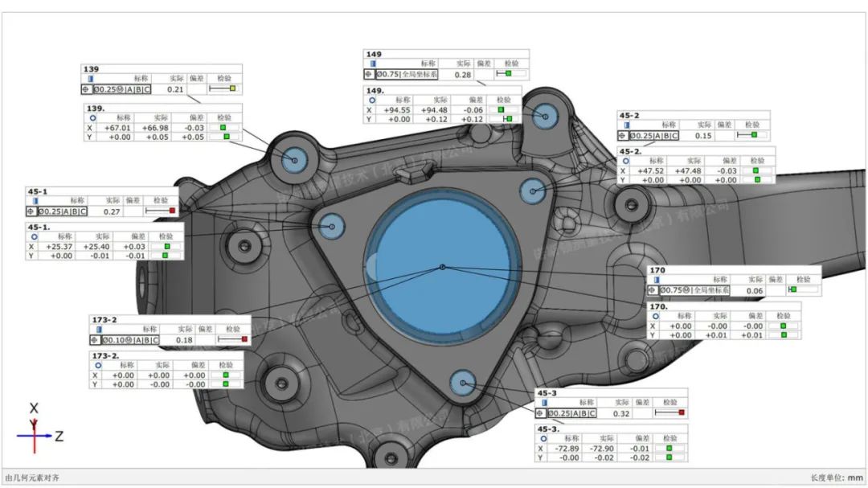Click the nominal X value -72.89
The image size is (868, 488).
pyautogui.click(x=567, y=449)
